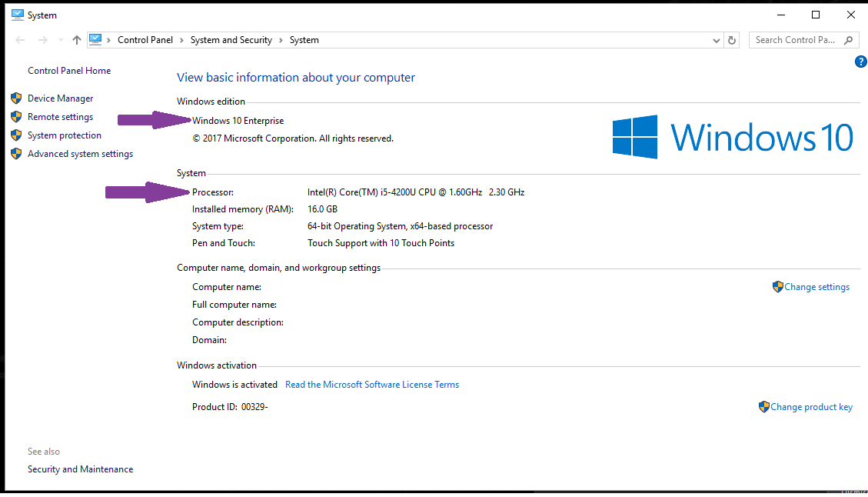Open System protection link
This screenshot has width=868, height=497.
point(65,135)
